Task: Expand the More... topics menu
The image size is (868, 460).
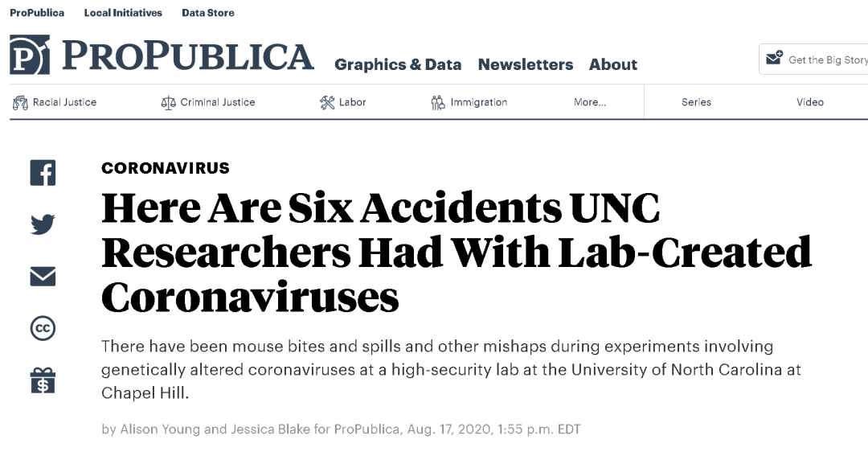Action: [590, 102]
